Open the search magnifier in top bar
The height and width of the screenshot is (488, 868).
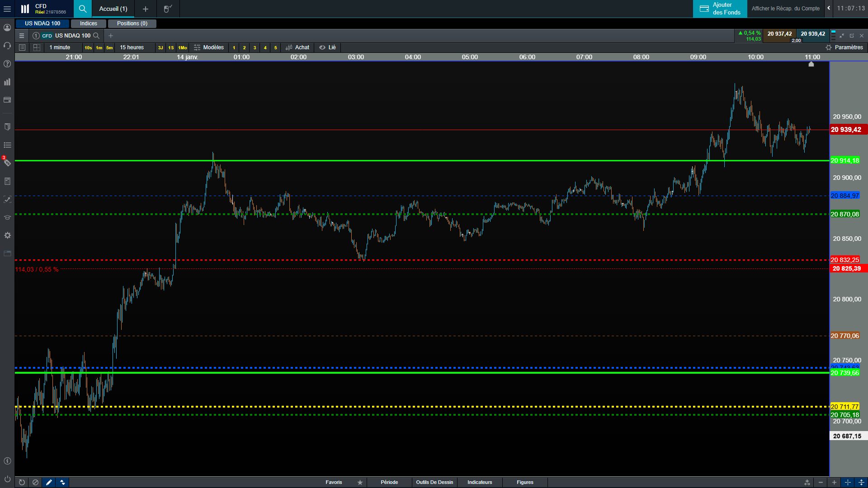(x=82, y=9)
